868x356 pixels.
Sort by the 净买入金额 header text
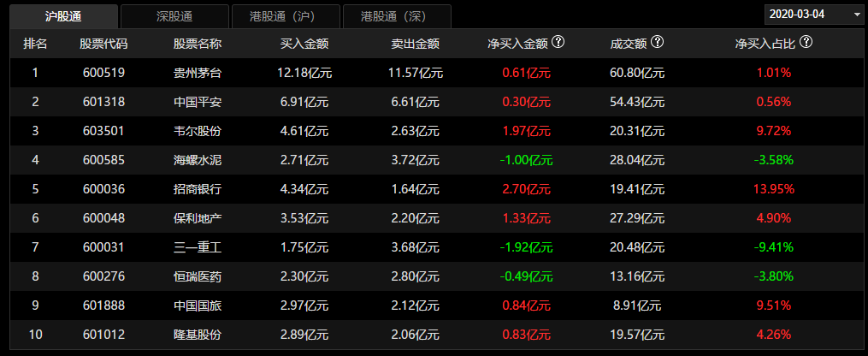[x=517, y=44]
